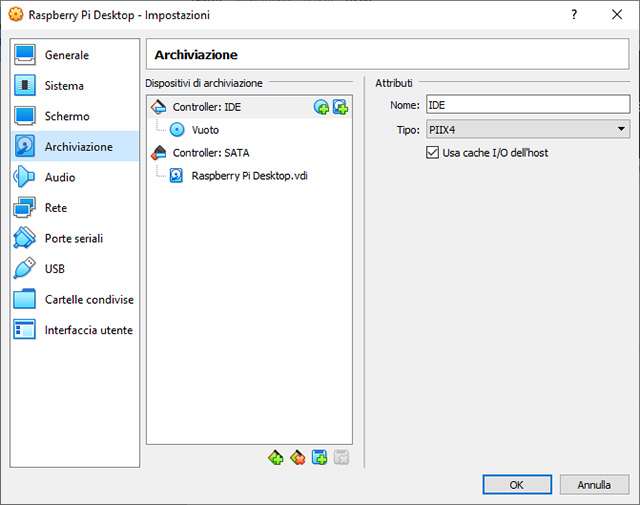
Task: Click the Annulla button
Action: pyautogui.click(x=594, y=484)
